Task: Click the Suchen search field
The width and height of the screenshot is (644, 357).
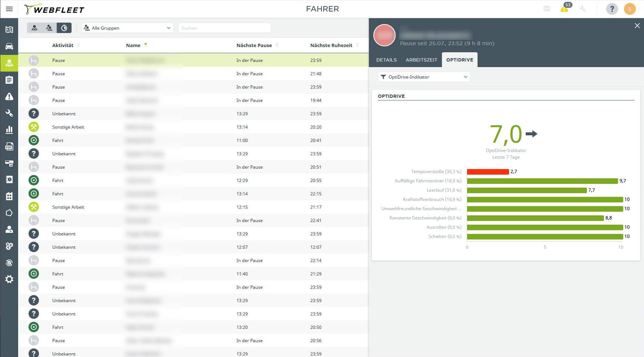Action: pyautogui.click(x=224, y=28)
